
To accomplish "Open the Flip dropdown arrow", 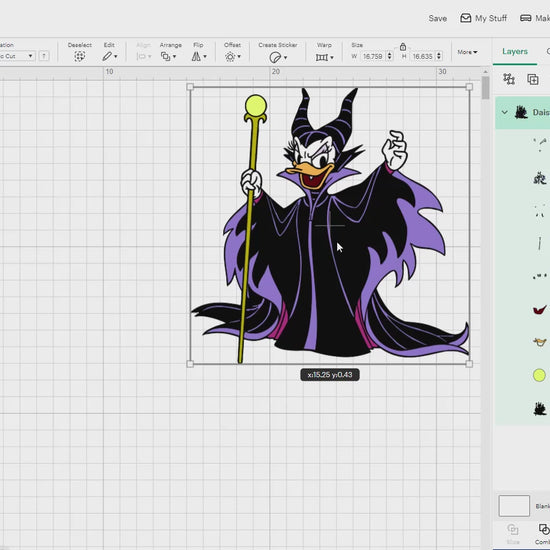I will (x=205, y=56).
